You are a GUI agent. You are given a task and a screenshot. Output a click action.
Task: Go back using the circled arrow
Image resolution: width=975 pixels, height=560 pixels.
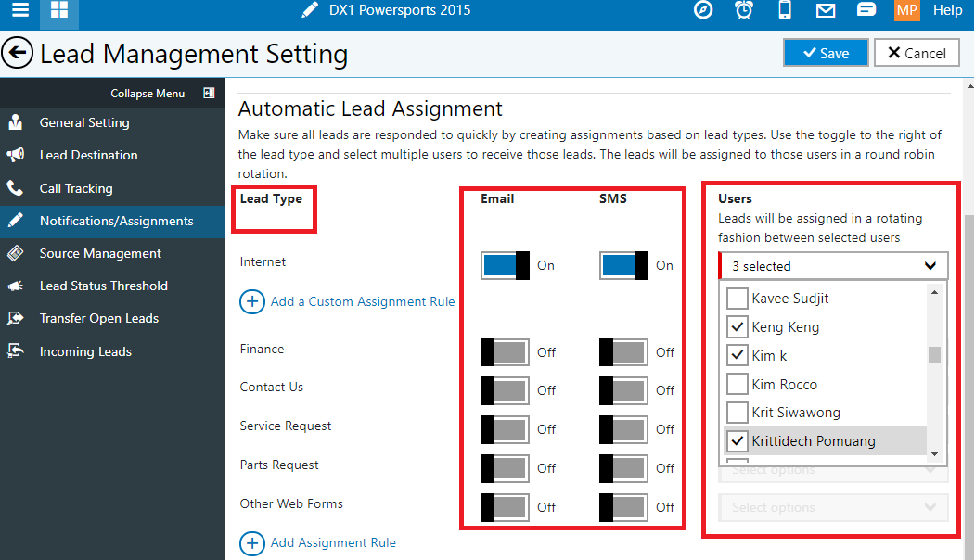coord(17,54)
